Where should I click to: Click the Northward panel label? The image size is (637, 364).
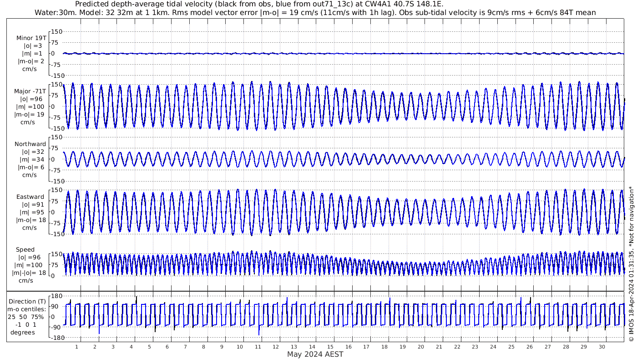[x=30, y=144]
